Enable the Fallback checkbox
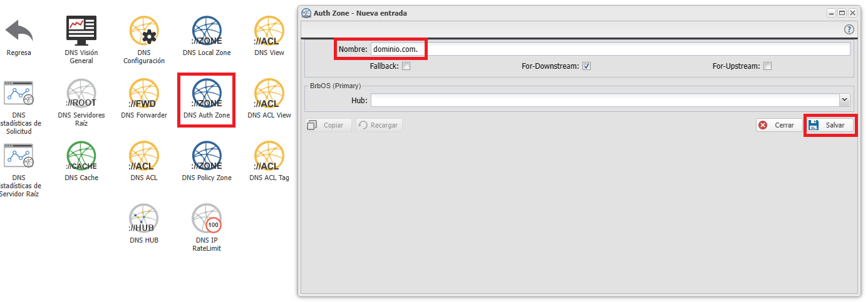The width and height of the screenshot is (868, 302). coord(406,66)
